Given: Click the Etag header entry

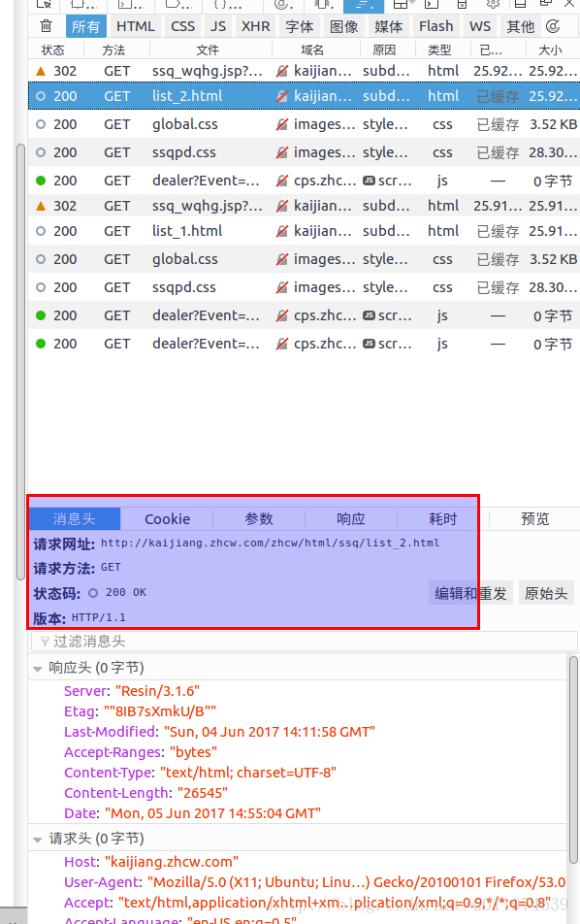Looking at the screenshot, I should (x=140, y=711).
